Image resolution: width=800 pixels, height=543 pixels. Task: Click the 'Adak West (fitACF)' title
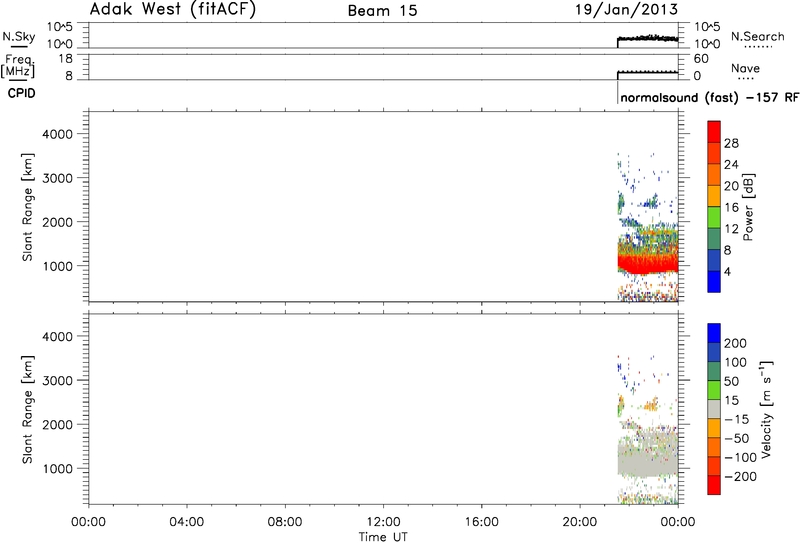point(172,10)
